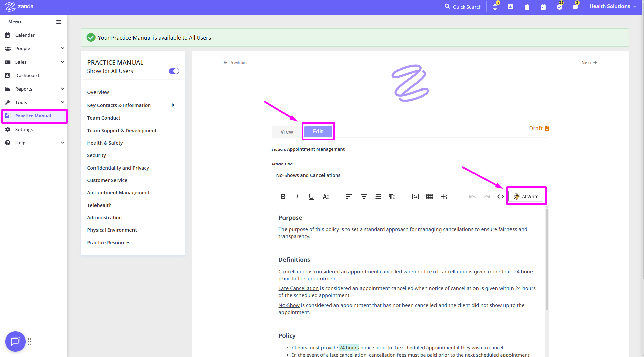Click the editor's vertical scrollbar

click(547, 259)
